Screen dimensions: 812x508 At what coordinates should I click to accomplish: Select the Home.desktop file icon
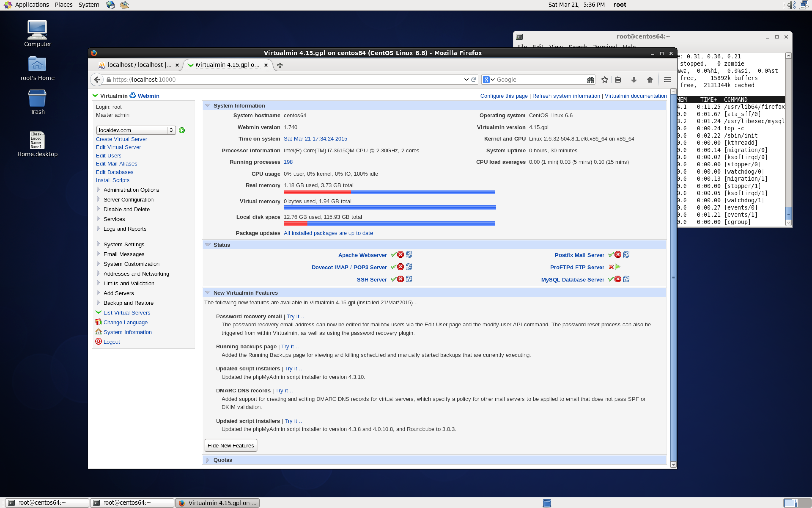[x=37, y=145]
